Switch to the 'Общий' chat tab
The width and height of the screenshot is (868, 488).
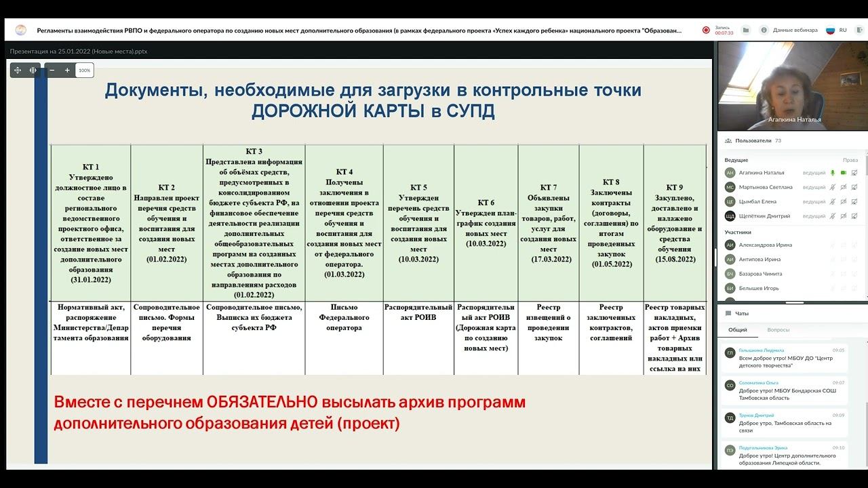coord(738,330)
